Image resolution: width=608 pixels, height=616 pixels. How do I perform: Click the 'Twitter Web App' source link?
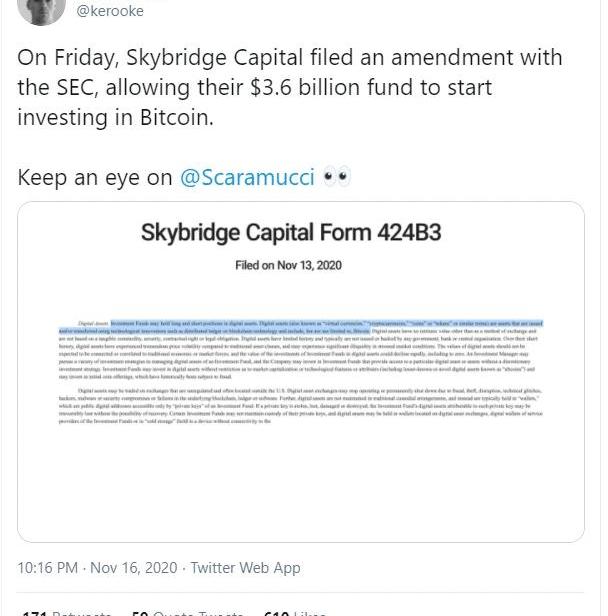pyautogui.click(x=245, y=567)
